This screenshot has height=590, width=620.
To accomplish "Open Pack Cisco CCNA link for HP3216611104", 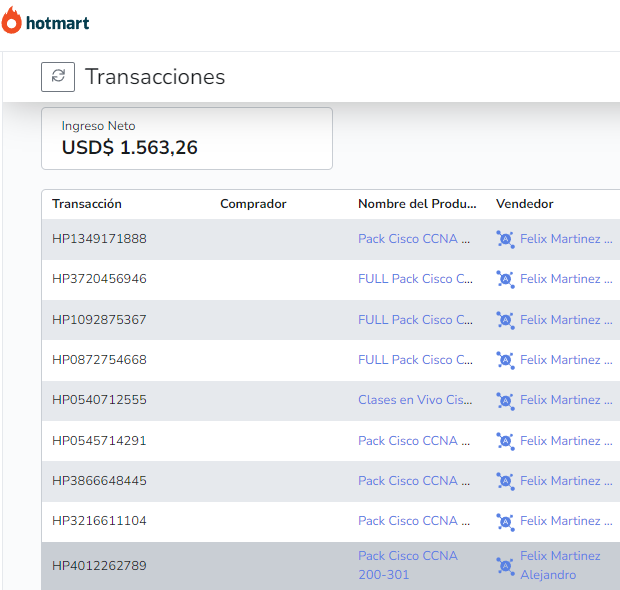I will tap(414, 521).
